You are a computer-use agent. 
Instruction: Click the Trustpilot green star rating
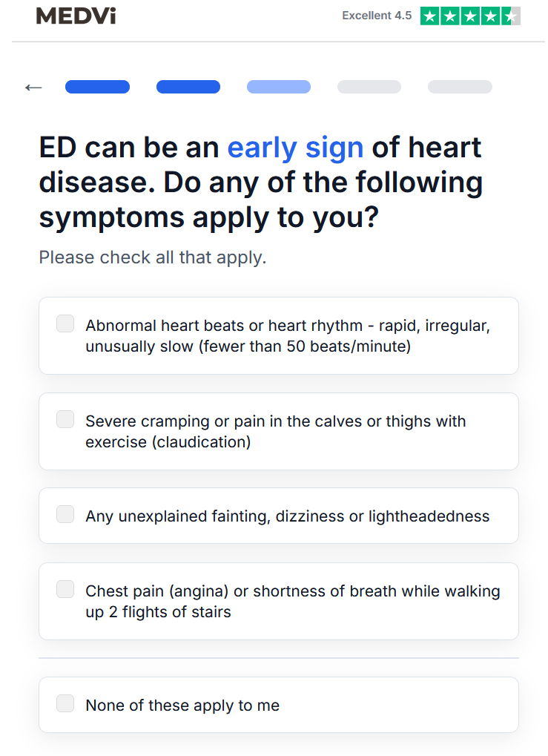coord(470,16)
